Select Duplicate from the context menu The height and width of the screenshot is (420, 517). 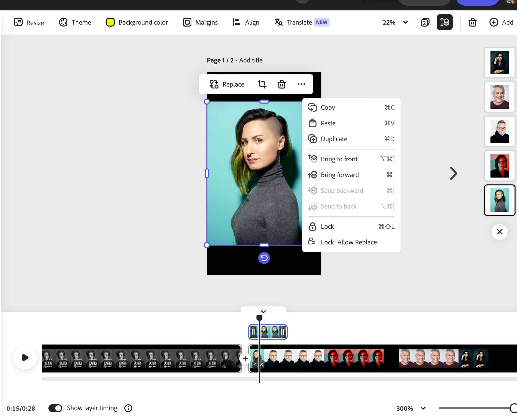point(334,139)
